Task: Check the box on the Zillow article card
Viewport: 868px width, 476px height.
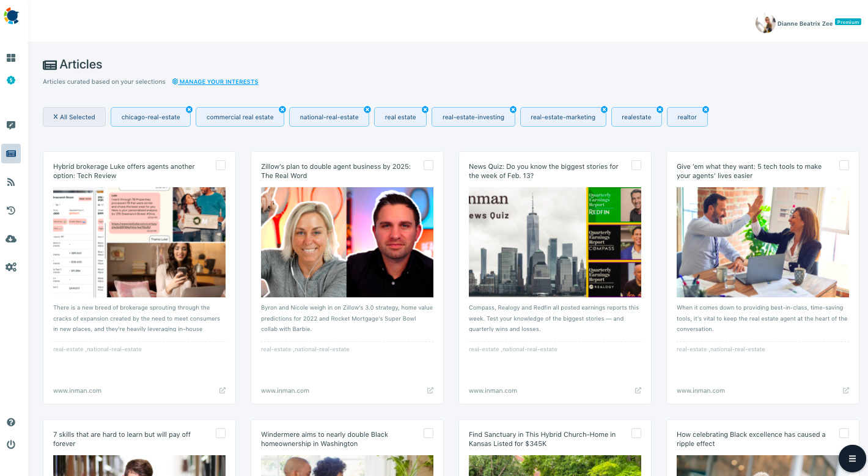Action: pyautogui.click(x=428, y=165)
